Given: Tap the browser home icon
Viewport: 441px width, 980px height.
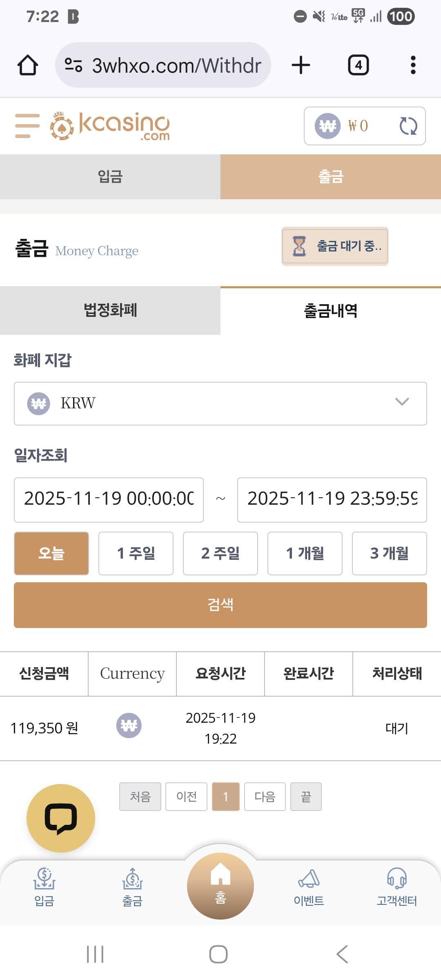Looking at the screenshot, I should click(28, 65).
